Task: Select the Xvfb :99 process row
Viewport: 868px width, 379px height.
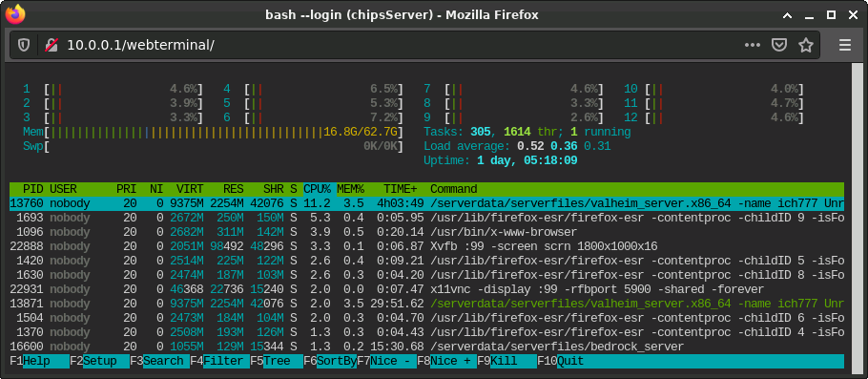Action: tap(426, 246)
